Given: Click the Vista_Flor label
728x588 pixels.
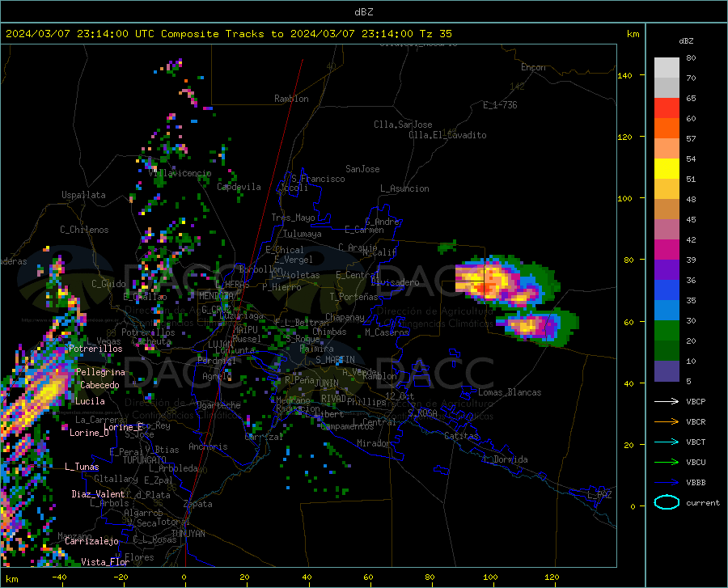Looking at the screenshot, I should tap(105, 562).
